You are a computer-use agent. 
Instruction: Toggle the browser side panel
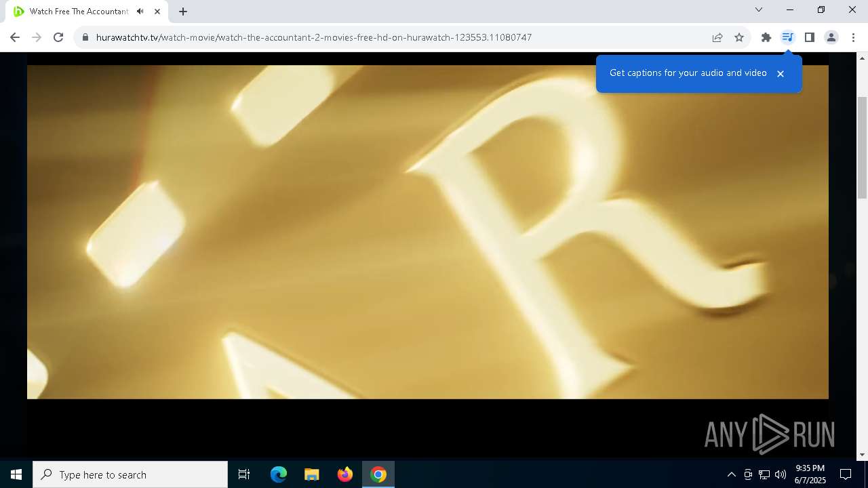(810, 37)
